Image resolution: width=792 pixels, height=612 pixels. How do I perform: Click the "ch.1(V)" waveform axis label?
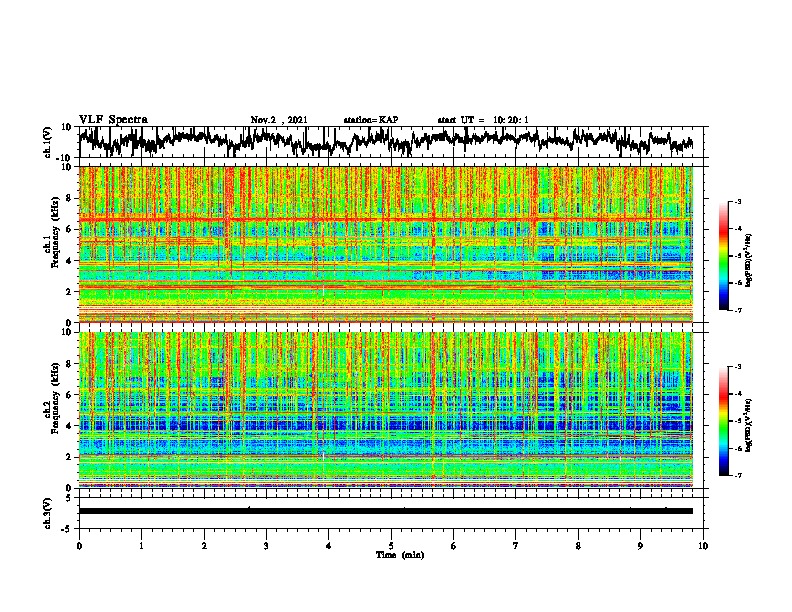pos(48,142)
